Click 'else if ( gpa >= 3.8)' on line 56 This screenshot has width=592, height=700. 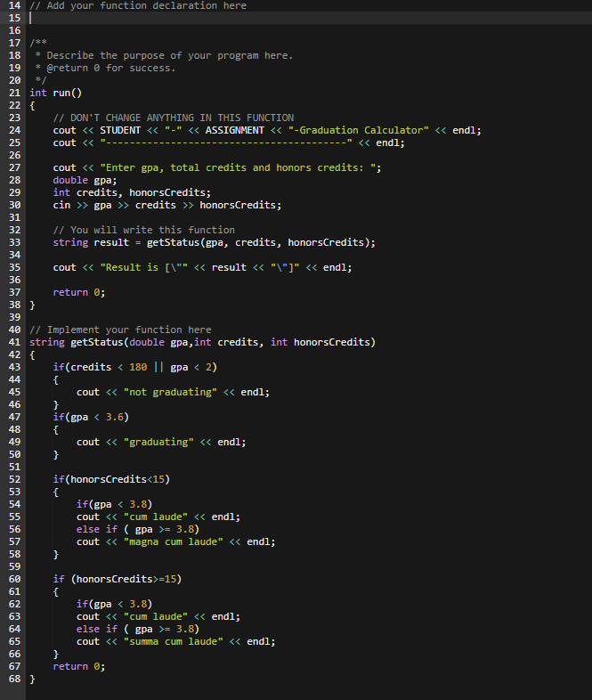coord(138,530)
